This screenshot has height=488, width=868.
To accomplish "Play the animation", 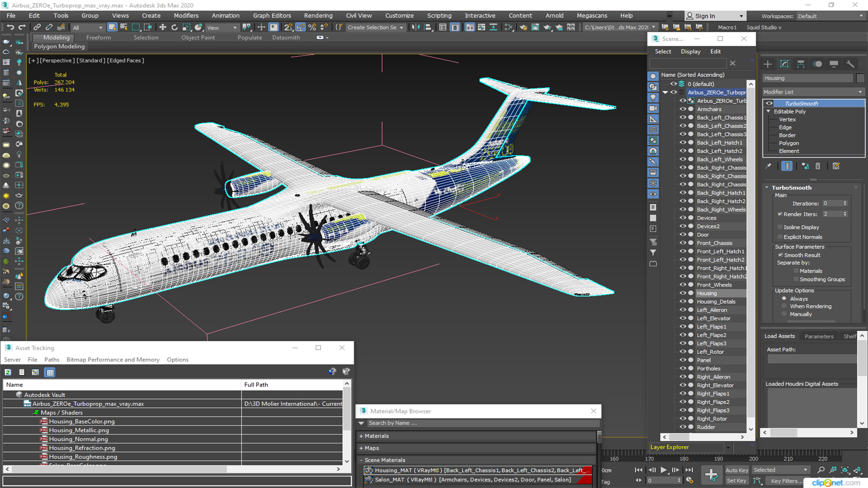I will (x=663, y=470).
